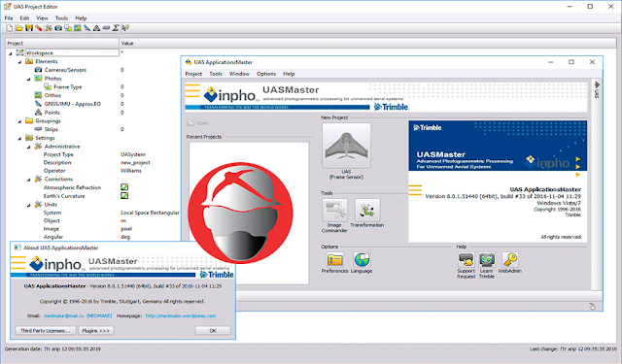Collapse the Units tree node

[29, 205]
